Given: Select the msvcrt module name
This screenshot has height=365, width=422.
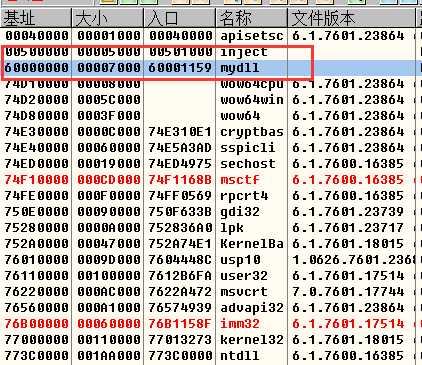Looking at the screenshot, I should click(x=244, y=292).
